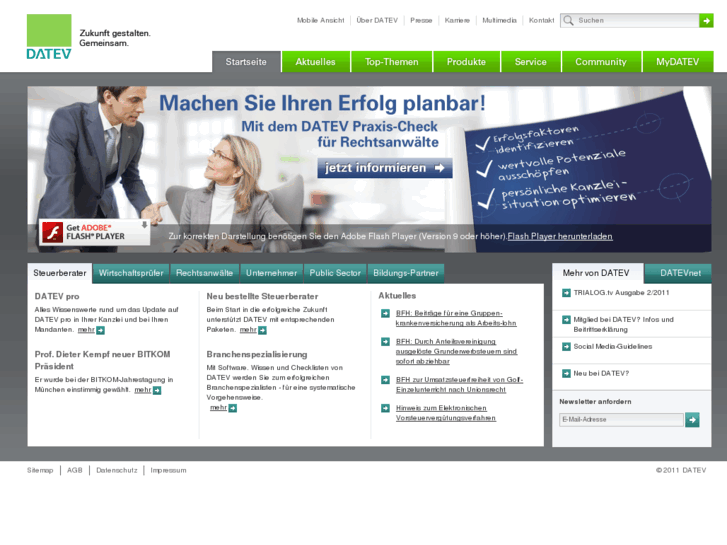Open the Sitemap footer link
This screenshot has width=727, height=545.
40,470
